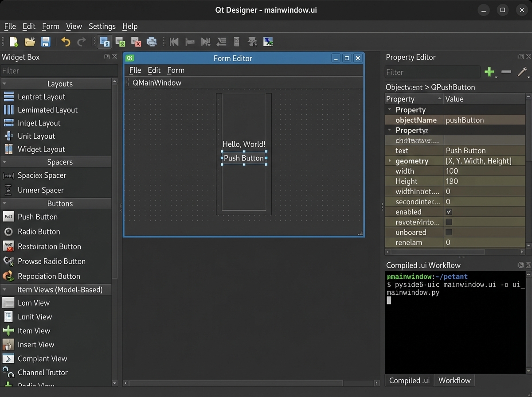Open the Settings menu
Image resolution: width=532 pixels, height=397 pixels.
click(x=102, y=27)
